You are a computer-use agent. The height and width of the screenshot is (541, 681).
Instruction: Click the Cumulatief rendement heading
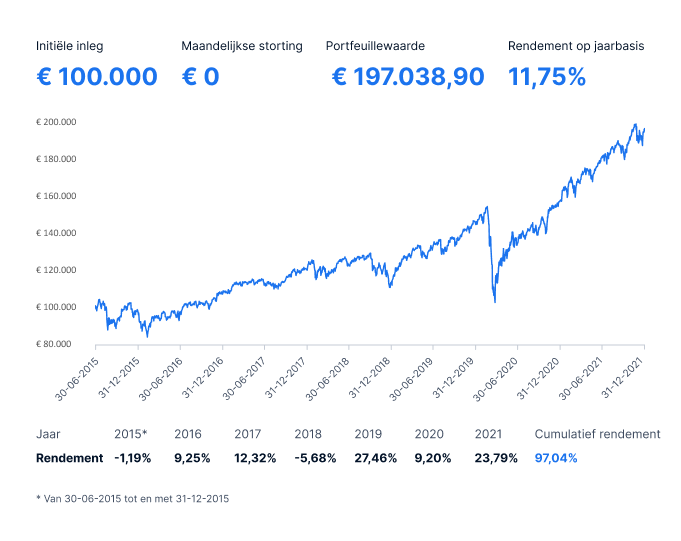click(x=597, y=434)
